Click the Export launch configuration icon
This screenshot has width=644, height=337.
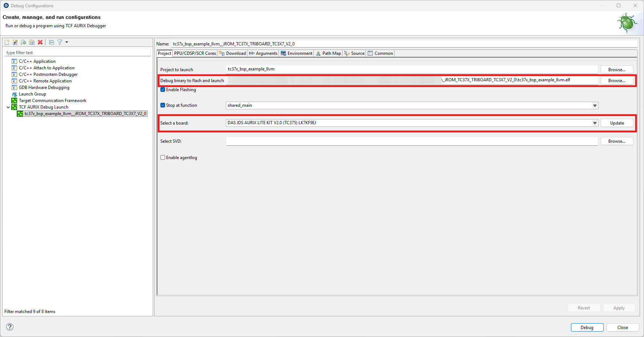(x=23, y=42)
